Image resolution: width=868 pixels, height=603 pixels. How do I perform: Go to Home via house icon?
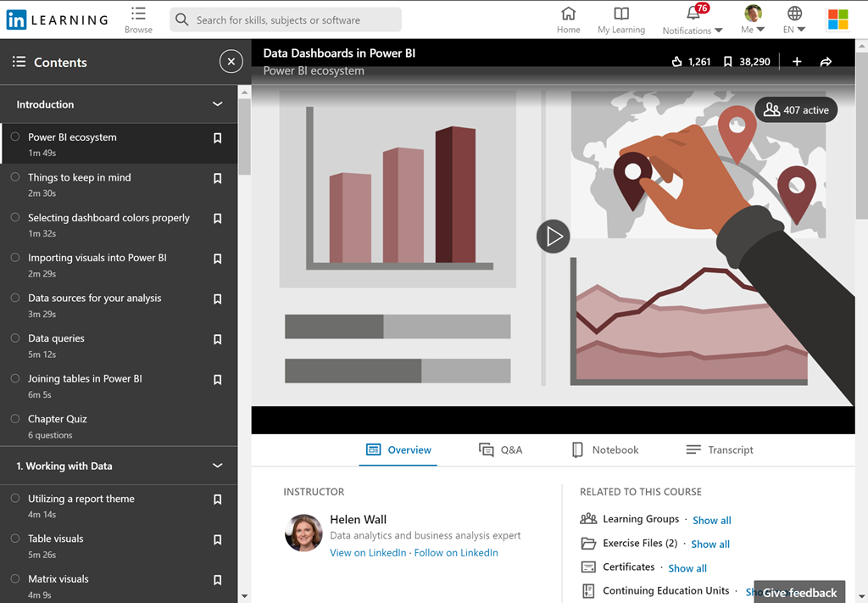(568, 14)
